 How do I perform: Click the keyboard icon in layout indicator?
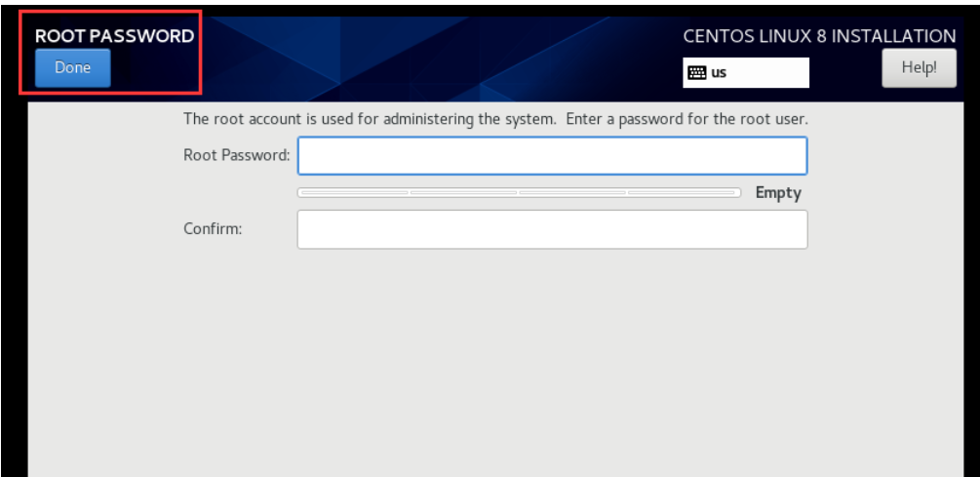[x=696, y=72]
